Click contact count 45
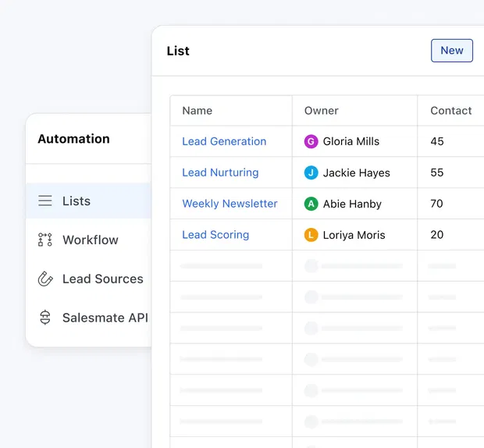484x448 pixels. (x=437, y=141)
